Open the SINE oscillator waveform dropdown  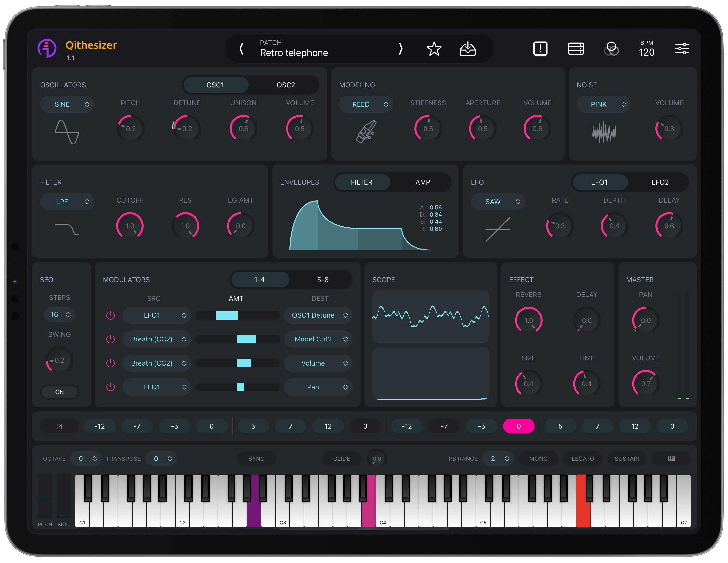(67, 104)
